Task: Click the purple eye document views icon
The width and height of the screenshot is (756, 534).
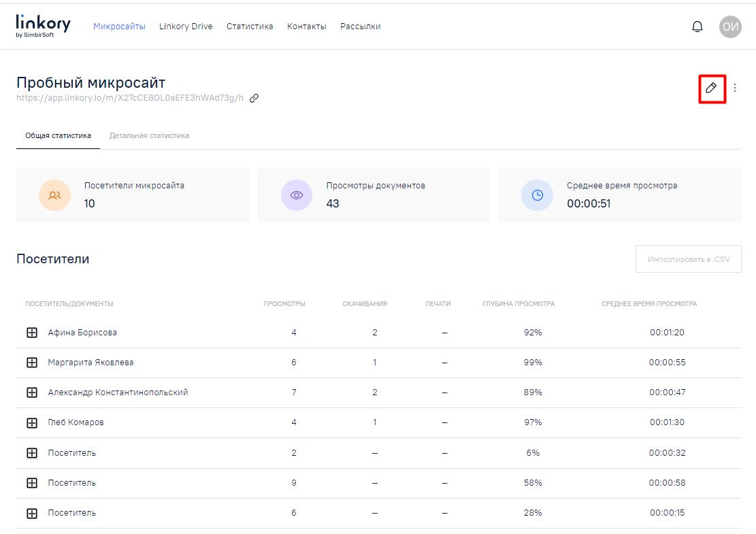Action: point(297,195)
